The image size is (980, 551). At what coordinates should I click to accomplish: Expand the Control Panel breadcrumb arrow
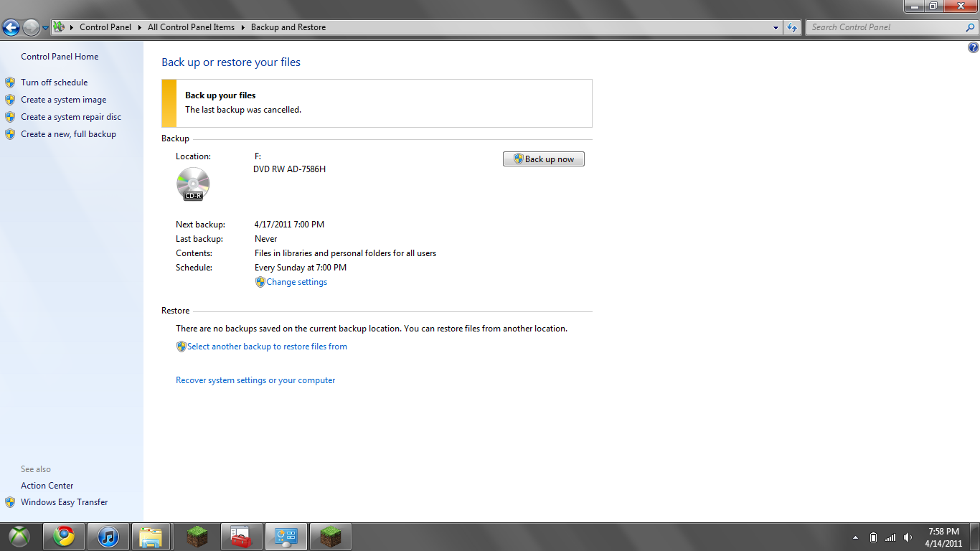click(x=139, y=27)
